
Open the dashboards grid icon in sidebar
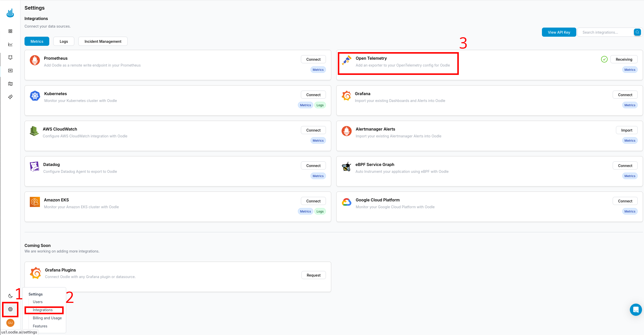pyautogui.click(x=10, y=31)
